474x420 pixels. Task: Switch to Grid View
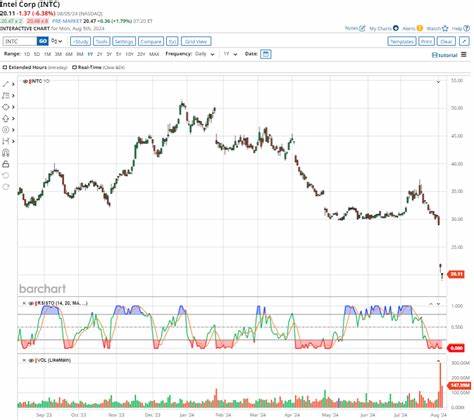196,41
